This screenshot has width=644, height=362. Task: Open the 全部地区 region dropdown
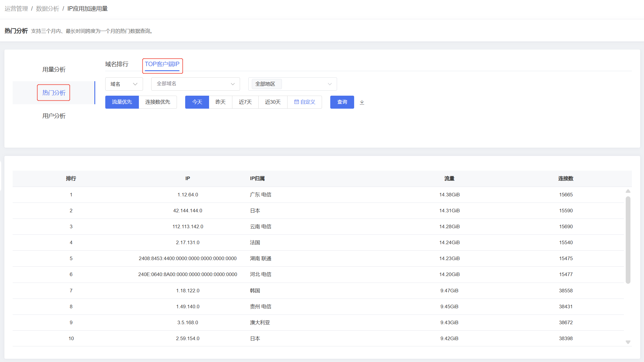[x=292, y=84]
